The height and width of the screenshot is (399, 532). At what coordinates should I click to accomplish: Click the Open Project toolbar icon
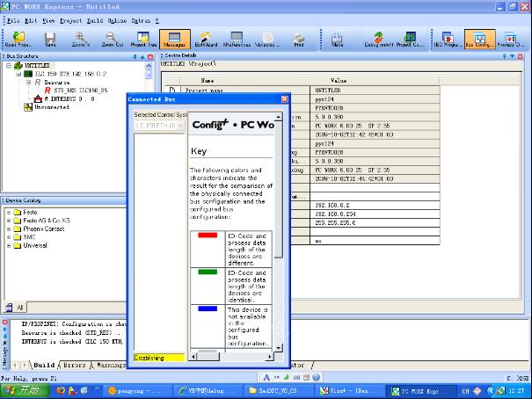coord(18,39)
